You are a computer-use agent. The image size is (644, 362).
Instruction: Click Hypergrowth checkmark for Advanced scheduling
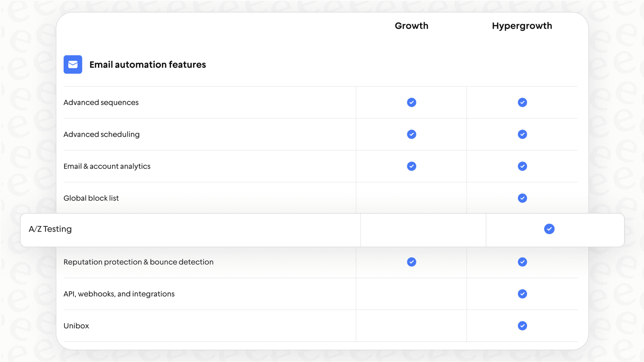point(522,134)
